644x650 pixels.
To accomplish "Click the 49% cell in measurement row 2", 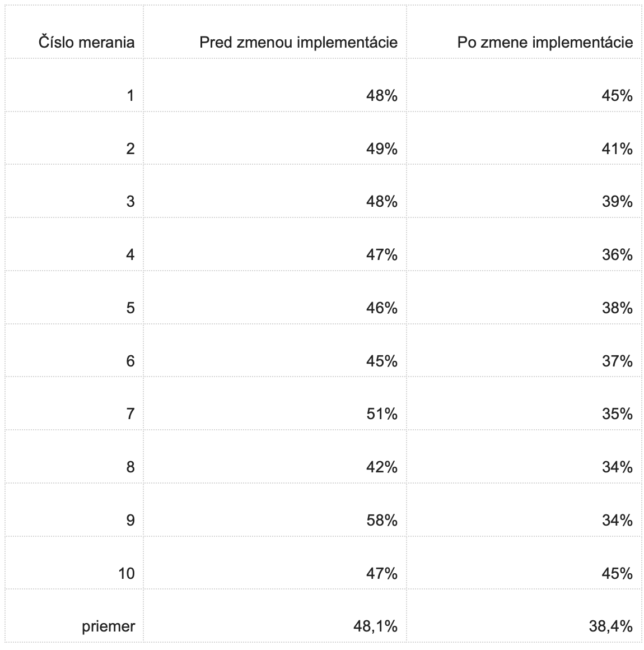I will (275, 138).
